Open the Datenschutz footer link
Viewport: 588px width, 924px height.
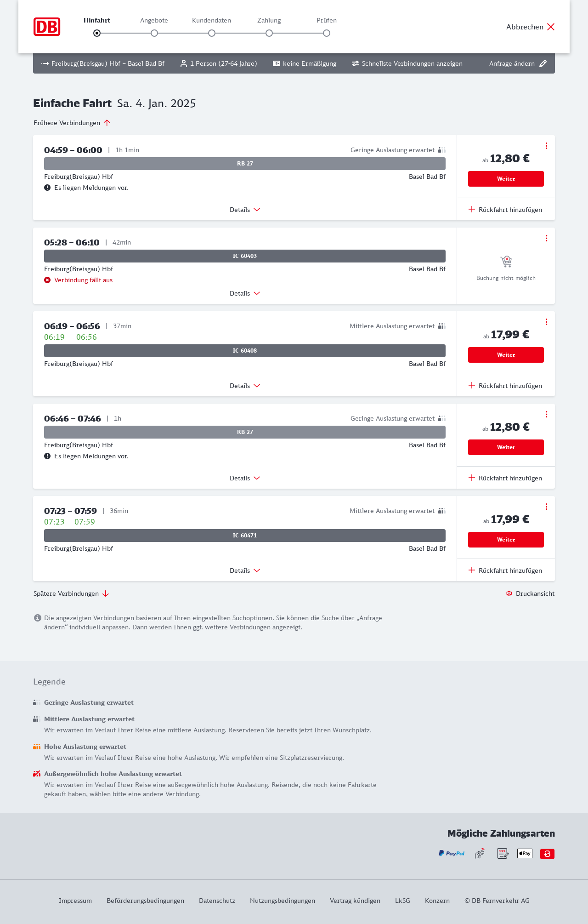click(x=217, y=901)
